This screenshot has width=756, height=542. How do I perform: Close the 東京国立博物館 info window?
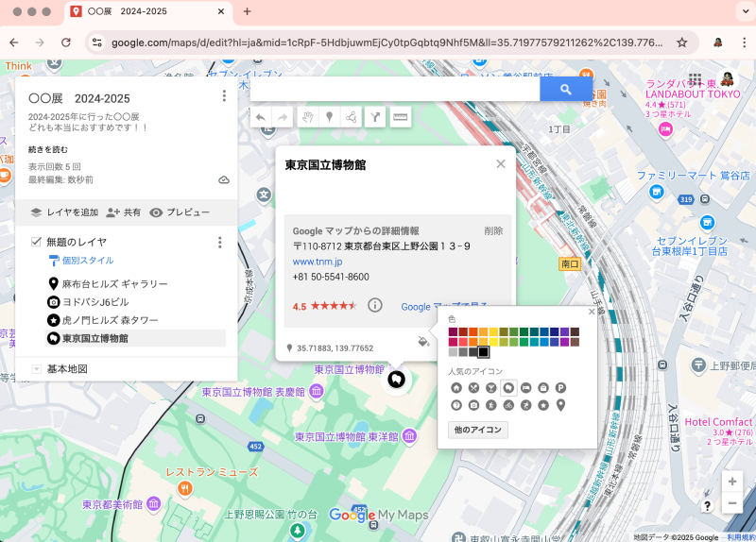pos(501,163)
